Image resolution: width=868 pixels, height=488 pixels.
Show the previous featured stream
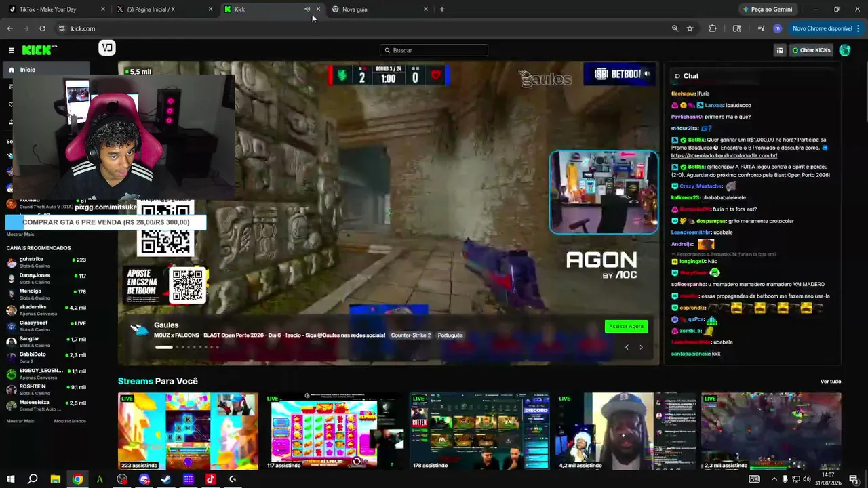coord(627,347)
